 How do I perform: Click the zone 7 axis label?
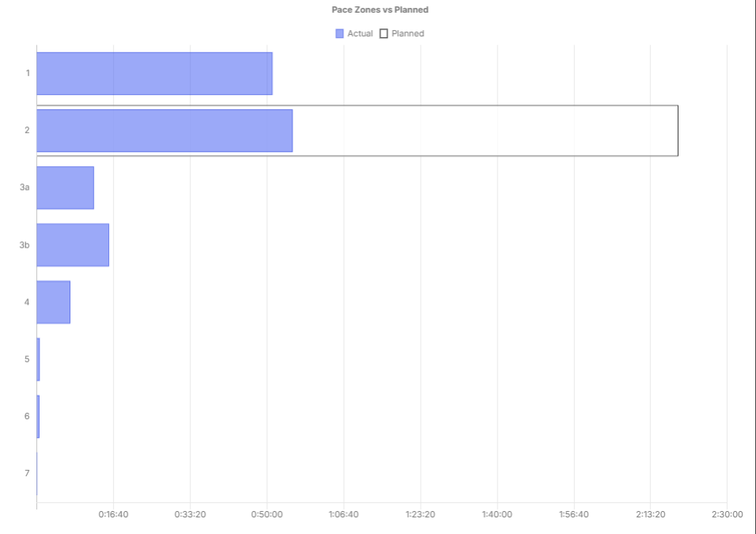(x=27, y=473)
